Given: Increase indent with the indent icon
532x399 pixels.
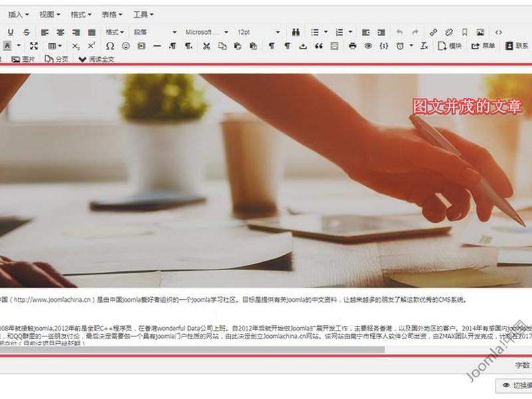Looking at the screenshot, I should [381, 32].
